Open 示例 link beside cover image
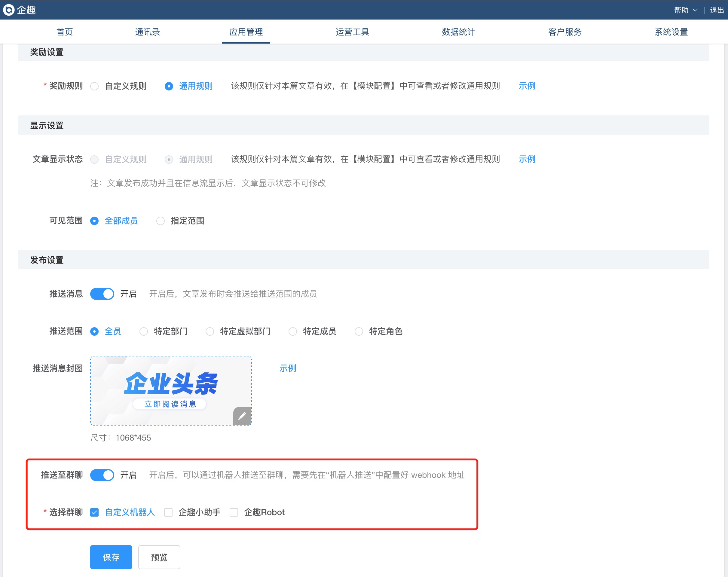Screen dimensions: 728x577 pyautogui.click(x=288, y=368)
